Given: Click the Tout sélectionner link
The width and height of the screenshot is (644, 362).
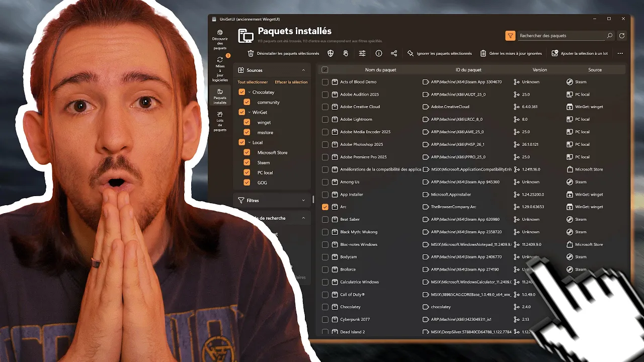Looking at the screenshot, I should pyautogui.click(x=253, y=82).
